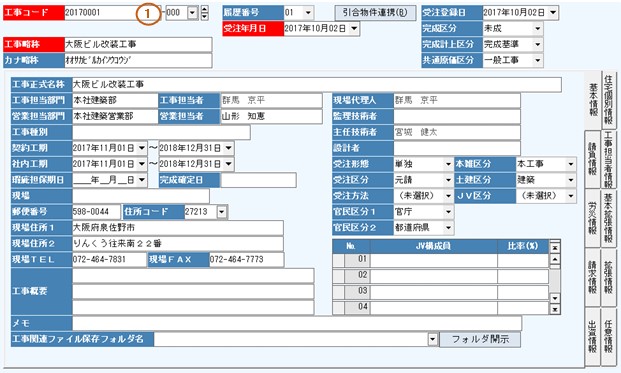This screenshot has width=621, height=373.
Task: Switch to the 任意情報 tab
Action: (x=608, y=336)
